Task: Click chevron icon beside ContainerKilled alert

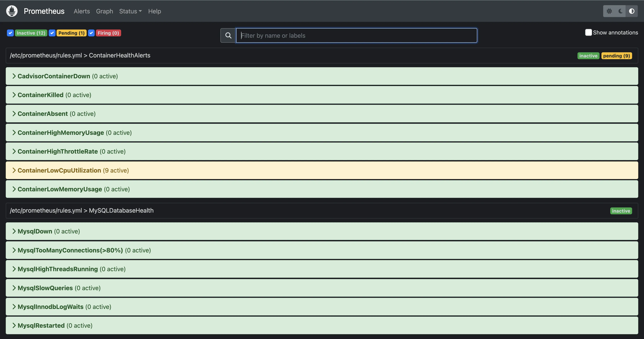Action: (14, 95)
